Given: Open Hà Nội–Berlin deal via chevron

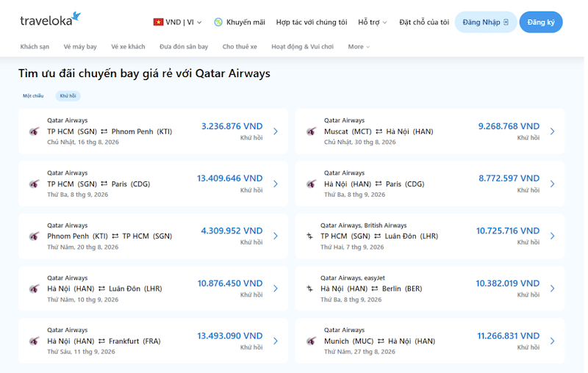Looking at the screenshot, I should coord(553,289).
